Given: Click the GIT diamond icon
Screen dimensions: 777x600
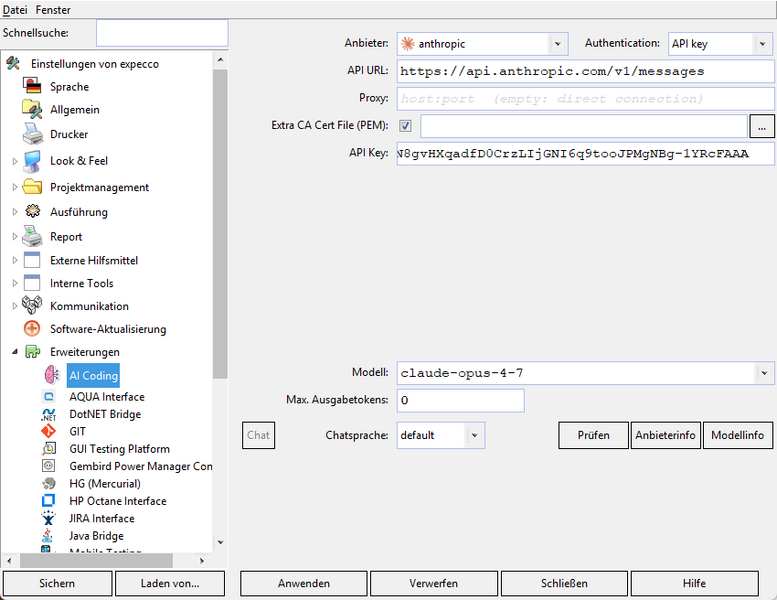Looking at the screenshot, I should coord(48,431).
